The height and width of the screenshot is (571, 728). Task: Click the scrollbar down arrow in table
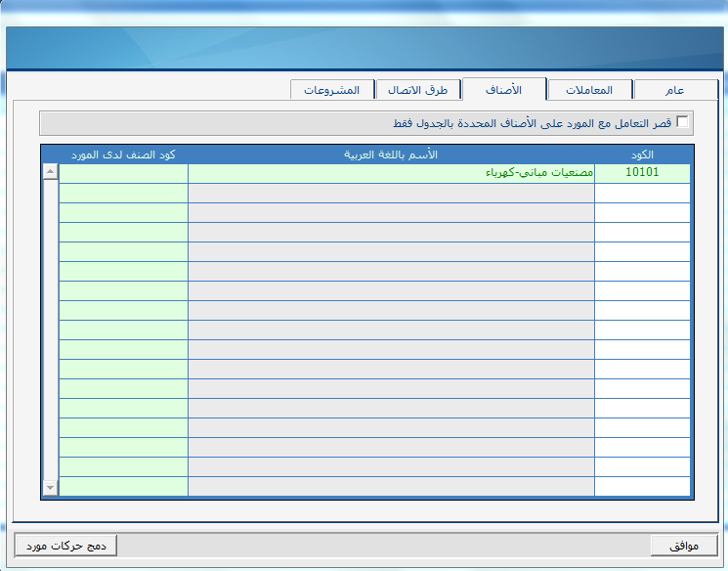[x=50, y=487]
